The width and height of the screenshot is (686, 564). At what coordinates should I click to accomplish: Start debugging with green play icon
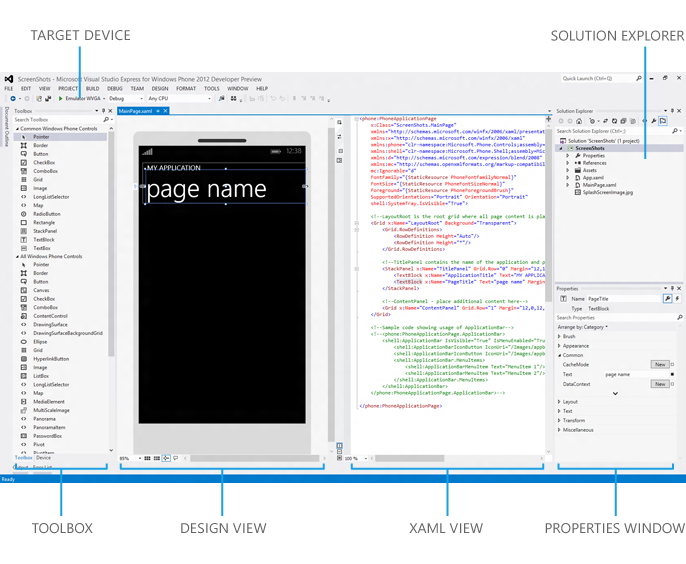click(60, 98)
